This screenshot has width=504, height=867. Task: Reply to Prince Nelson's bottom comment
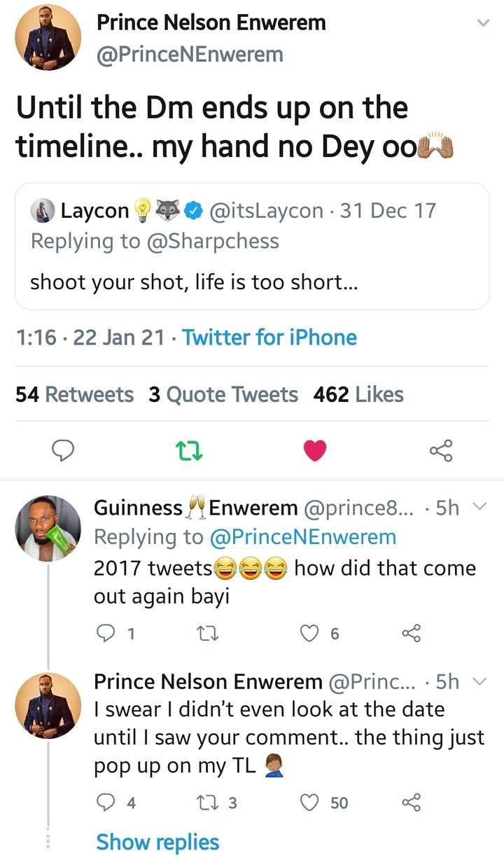click(x=105, y=803)
